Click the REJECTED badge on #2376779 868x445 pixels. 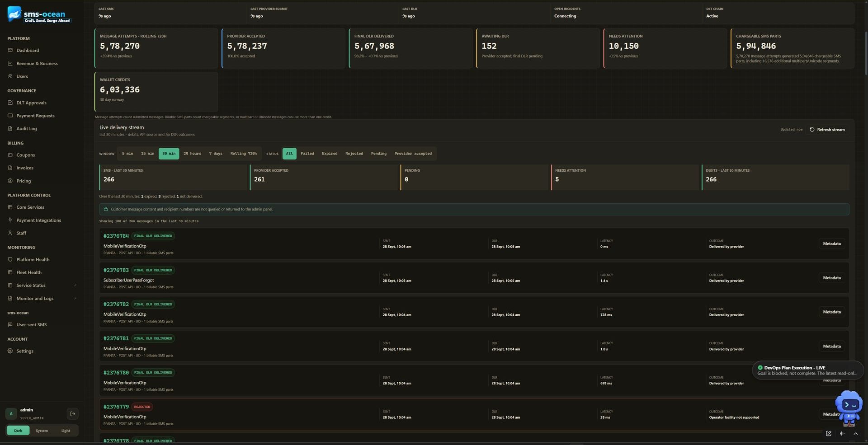142,407
